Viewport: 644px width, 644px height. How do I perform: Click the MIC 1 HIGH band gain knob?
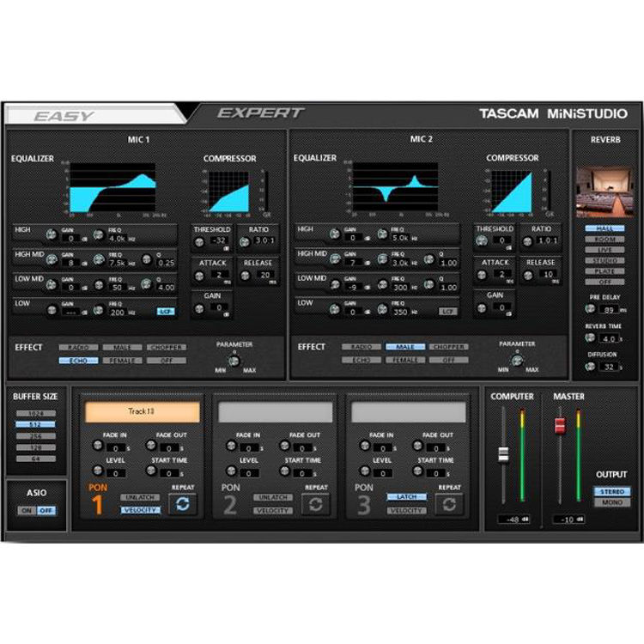(x=52, y=234)
